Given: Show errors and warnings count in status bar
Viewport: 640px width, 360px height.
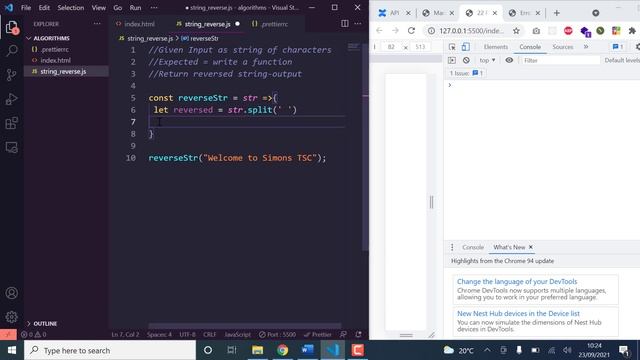Looking at the screenshot, I should (x=34, y=334).
